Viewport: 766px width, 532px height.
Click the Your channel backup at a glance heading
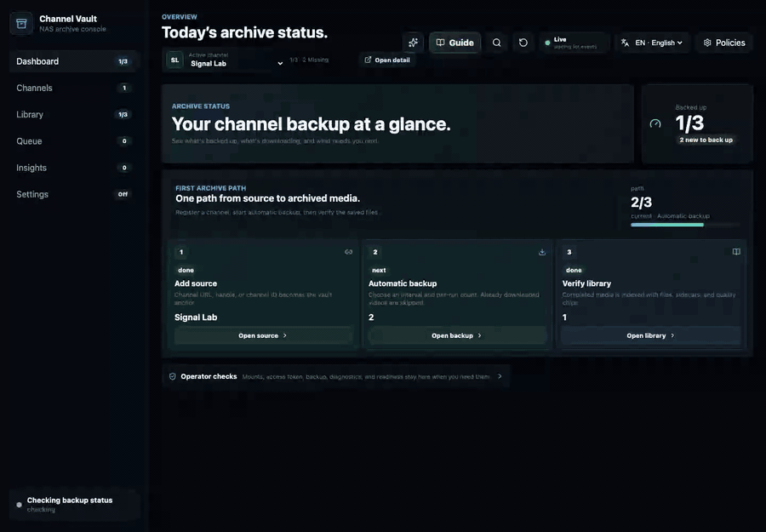[311, 124]
